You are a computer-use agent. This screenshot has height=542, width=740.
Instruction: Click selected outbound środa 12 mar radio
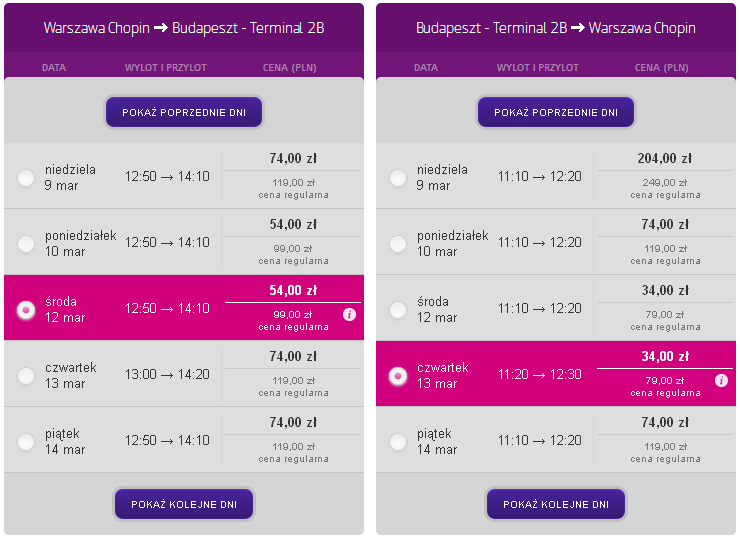point(26,310)
